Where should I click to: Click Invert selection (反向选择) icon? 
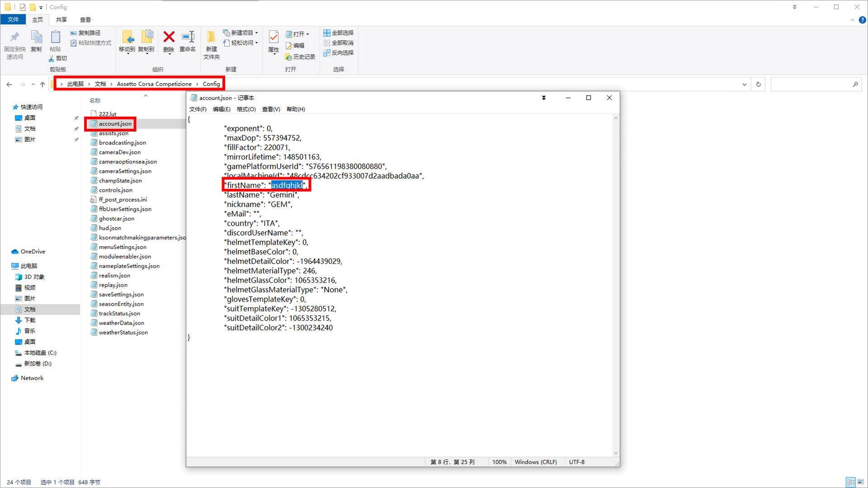(x=326, y=53)
